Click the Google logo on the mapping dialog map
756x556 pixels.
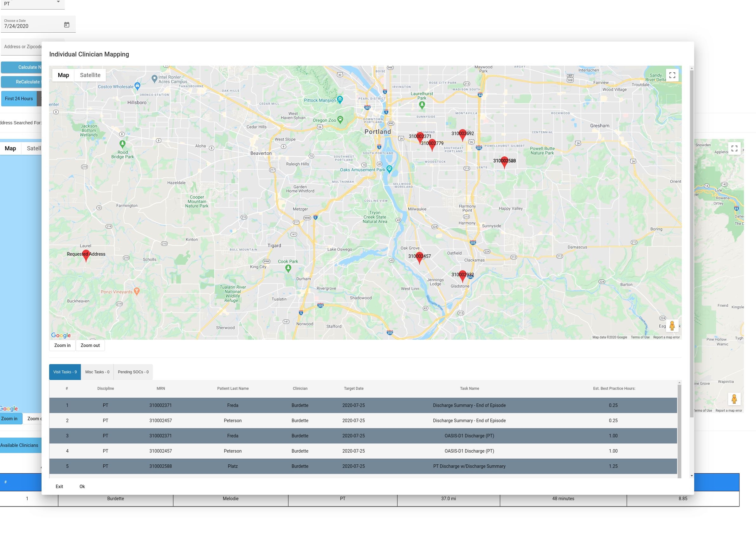61,335
